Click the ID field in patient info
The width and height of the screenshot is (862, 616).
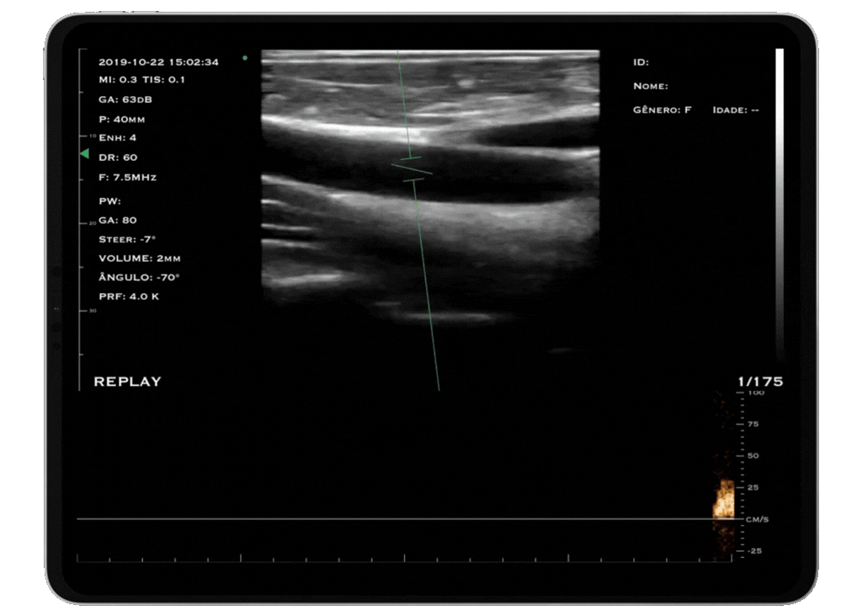click(641, 62)
